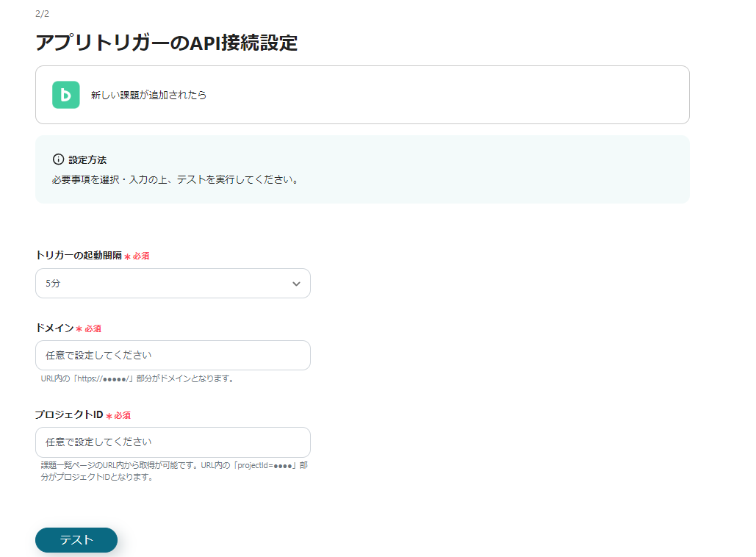The image size is (756, 557).
Task: Click the 設定方法 heading text
Action: (87, 159)
